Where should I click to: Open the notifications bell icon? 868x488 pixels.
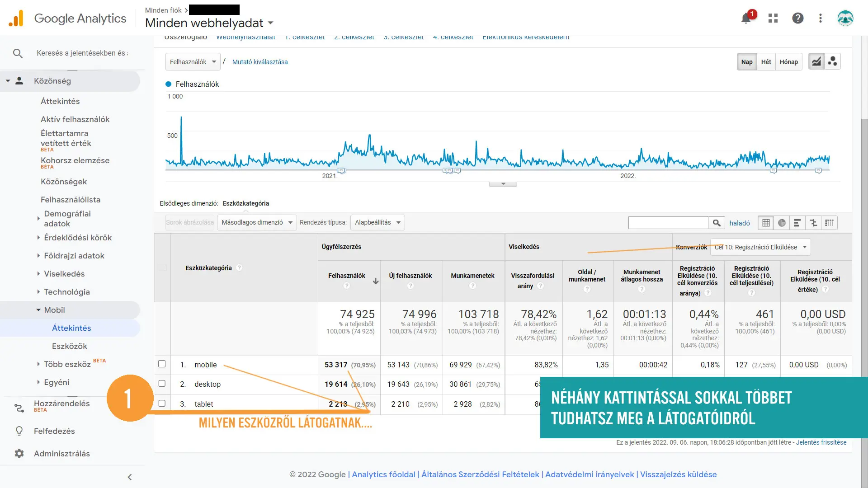(746, 19)
